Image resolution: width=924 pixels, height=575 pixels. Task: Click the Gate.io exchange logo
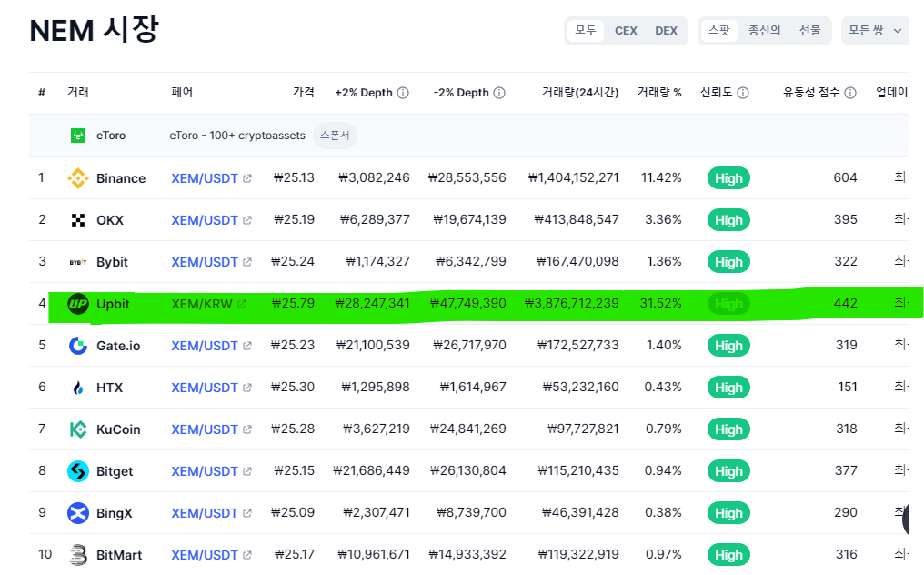[x=78, y=346]
